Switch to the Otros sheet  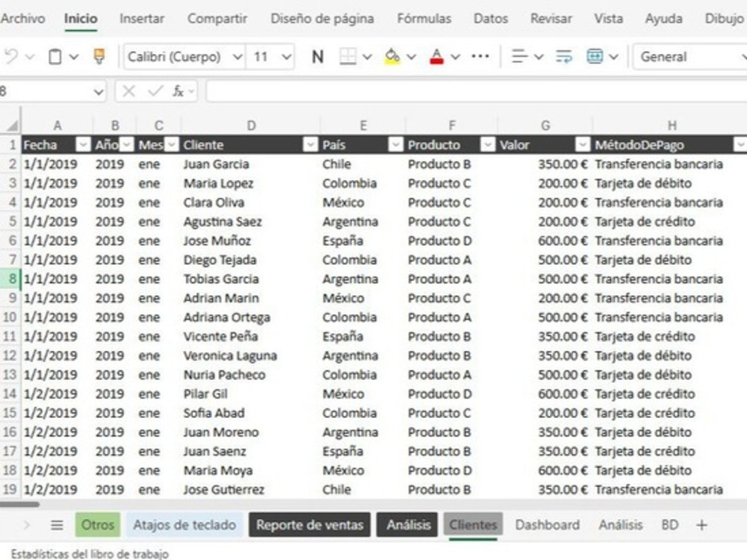tap(98, 525)
